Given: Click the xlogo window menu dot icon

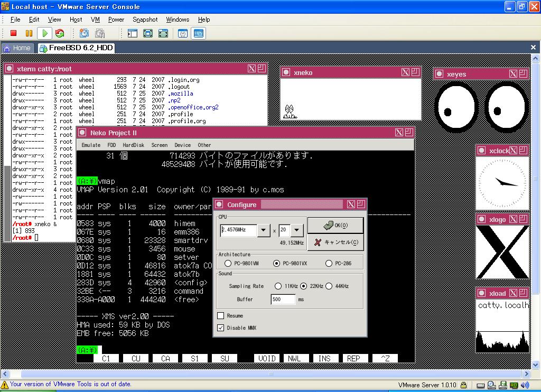Looking at the screenshot, I should click(x=482, y=219).
